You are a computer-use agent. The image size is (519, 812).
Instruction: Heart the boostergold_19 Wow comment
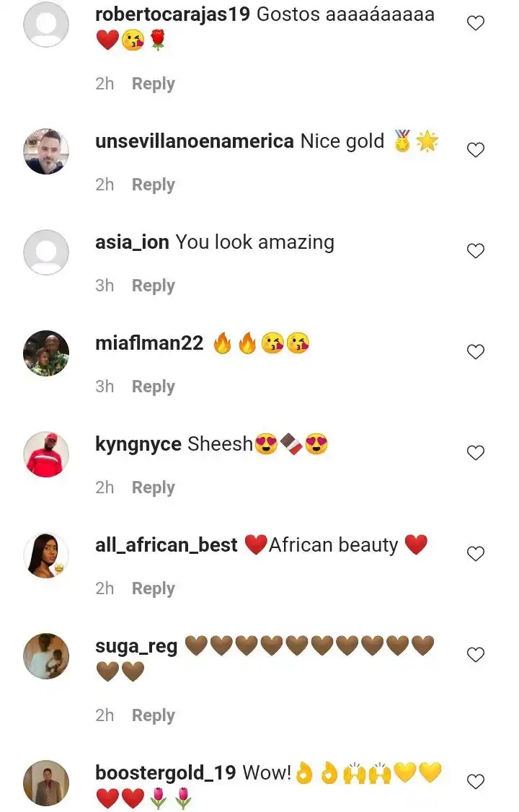[476, 782]
